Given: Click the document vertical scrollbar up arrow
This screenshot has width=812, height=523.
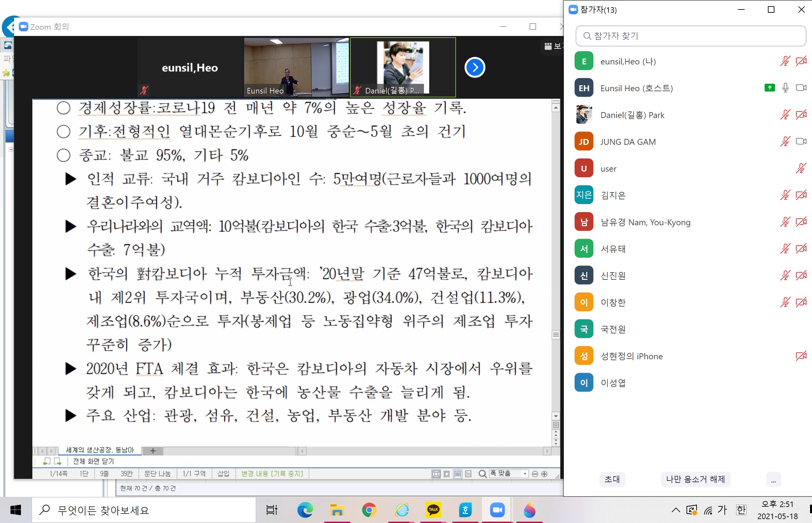Looking at the screenshot, I should 556,108.
